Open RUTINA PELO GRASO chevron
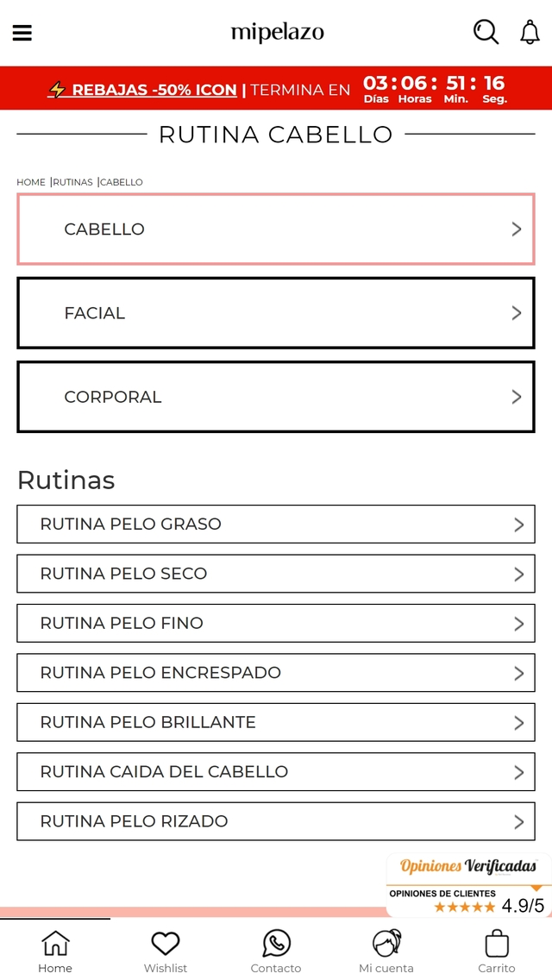The height and width of the screenshot is (980, 552). [x=518, y=524]
